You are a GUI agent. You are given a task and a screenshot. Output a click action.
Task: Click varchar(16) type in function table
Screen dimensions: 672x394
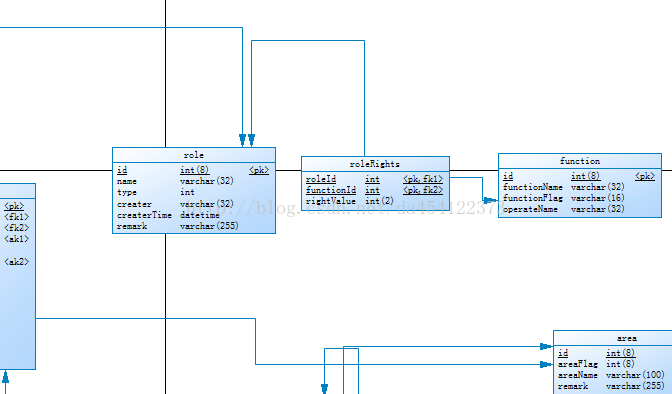[598, 198]
